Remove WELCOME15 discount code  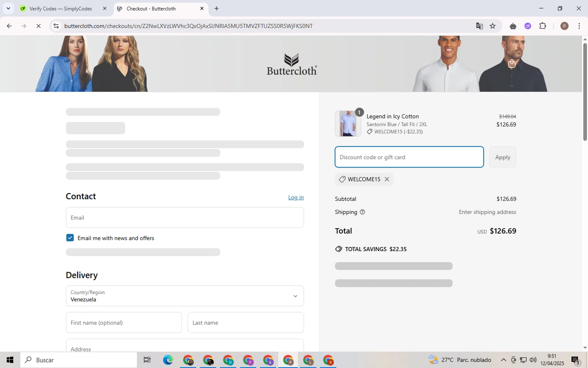click(387, 179)
